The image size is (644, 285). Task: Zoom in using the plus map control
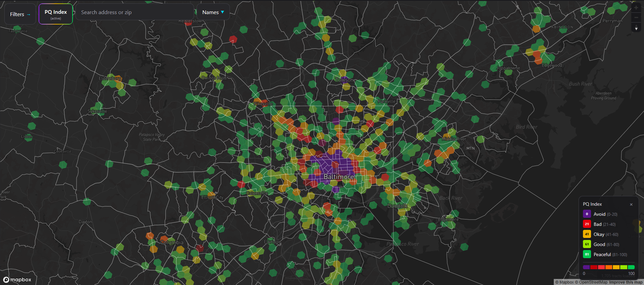(636, 8)
